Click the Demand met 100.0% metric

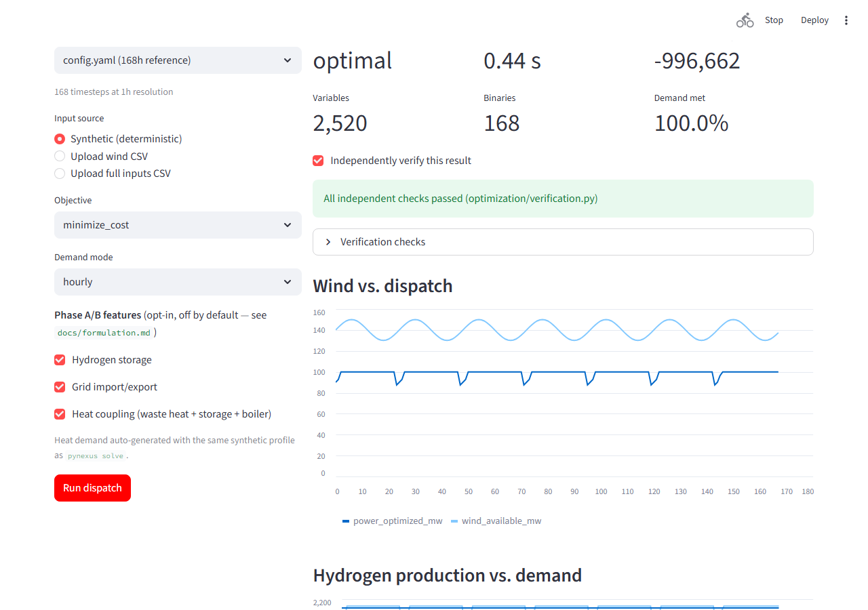click(691, 115)
